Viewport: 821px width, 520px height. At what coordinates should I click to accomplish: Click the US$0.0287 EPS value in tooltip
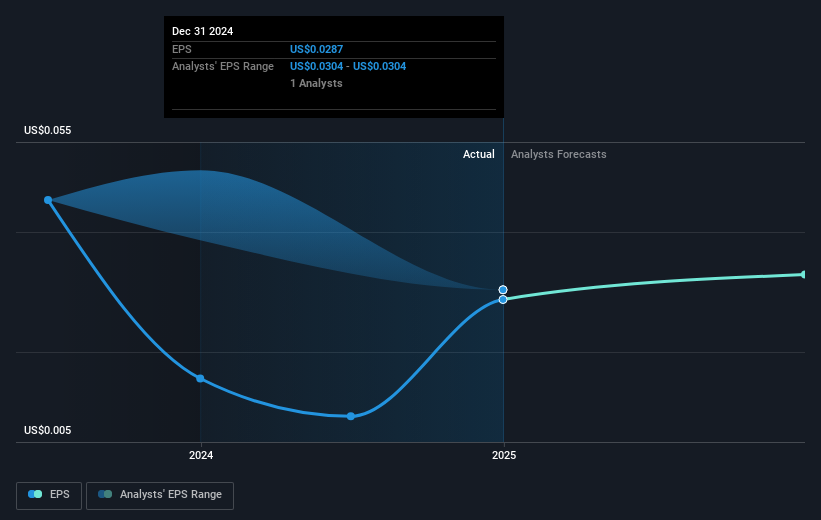tap(316, 49)
